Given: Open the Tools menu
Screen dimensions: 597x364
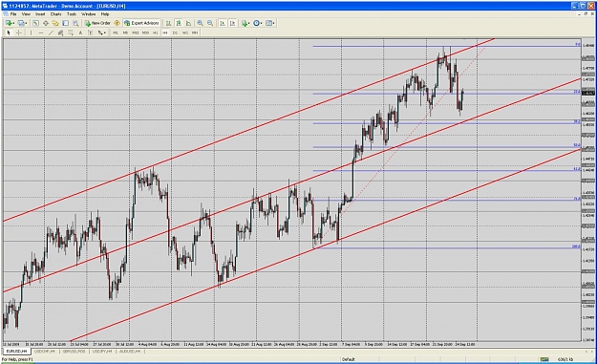Looking at the screenshot, I should tap(72, 14).
